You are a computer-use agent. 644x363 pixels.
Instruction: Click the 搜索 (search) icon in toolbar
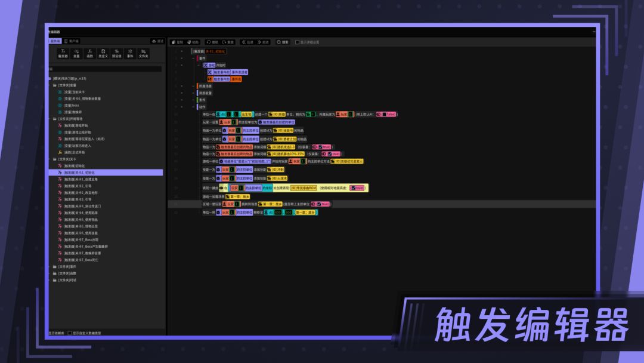(x=279, y=42)
